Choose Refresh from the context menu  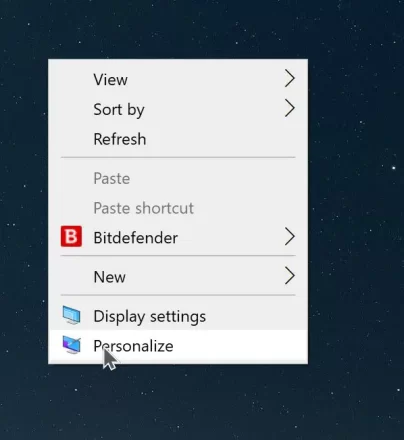178,139
